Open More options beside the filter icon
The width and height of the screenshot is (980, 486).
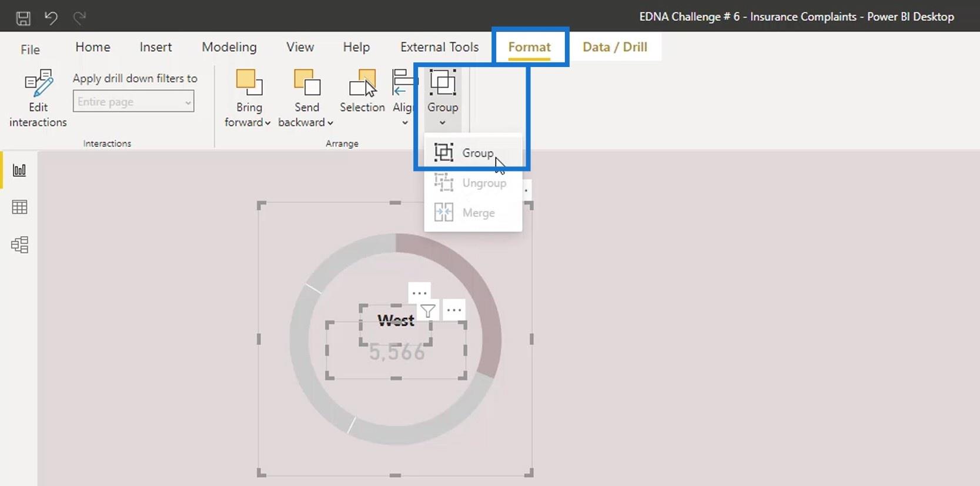[454, 310]
